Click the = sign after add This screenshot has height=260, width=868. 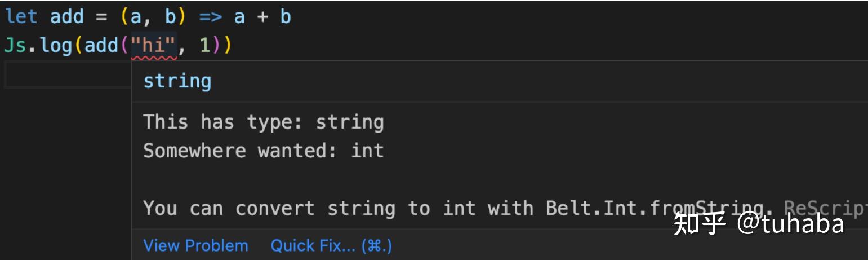[x=101, y=17]
